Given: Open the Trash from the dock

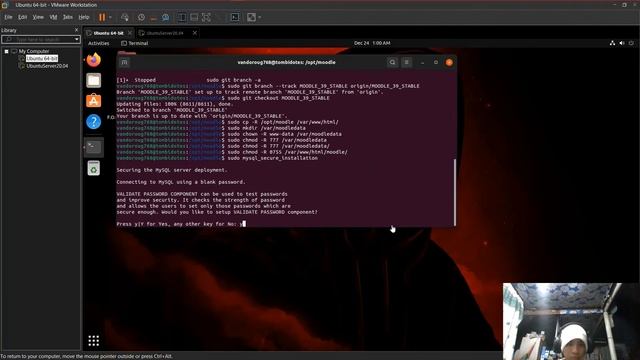Looking at the screenshot, I should [93, 168].
